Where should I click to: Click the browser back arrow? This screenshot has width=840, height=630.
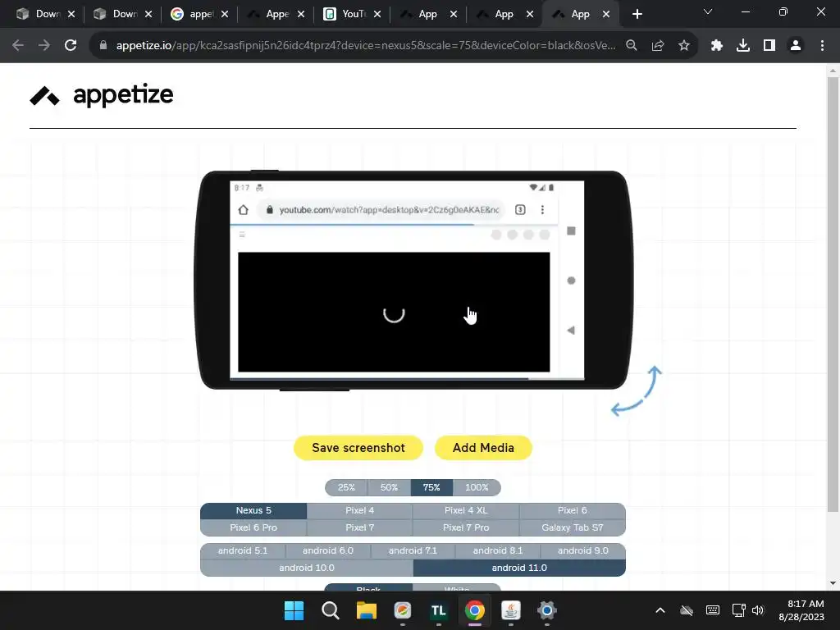[18, 46]
